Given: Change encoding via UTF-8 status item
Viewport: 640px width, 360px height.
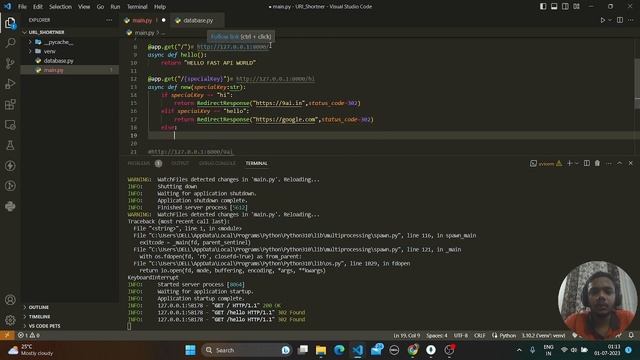Looking at the screenshot, I should point(461,336).
